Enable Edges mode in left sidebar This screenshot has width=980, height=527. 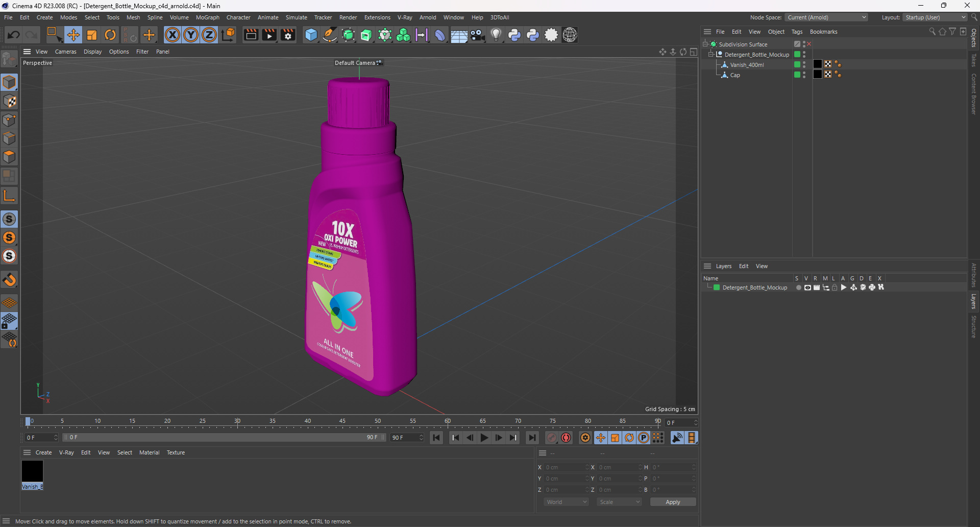coord(9,138)
